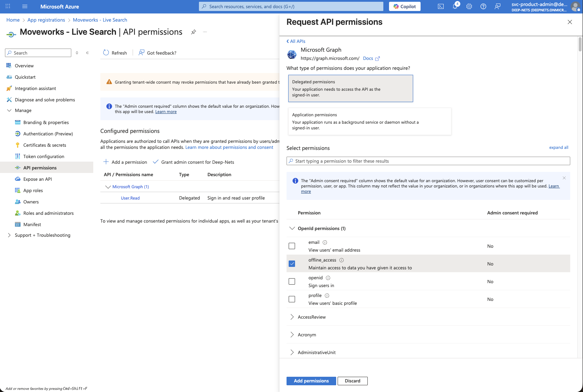Click the account avatar picture

[x=576, y=6]
